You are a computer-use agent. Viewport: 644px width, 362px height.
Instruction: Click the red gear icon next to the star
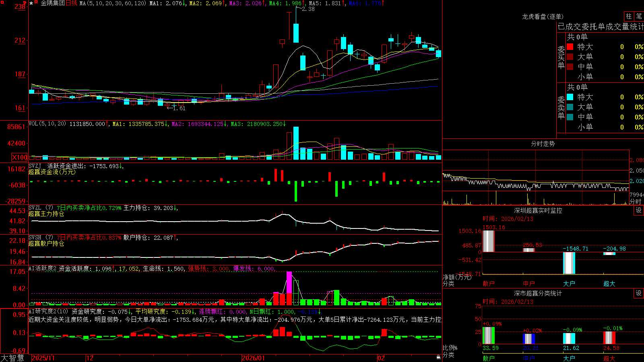(x=36, y=2)
